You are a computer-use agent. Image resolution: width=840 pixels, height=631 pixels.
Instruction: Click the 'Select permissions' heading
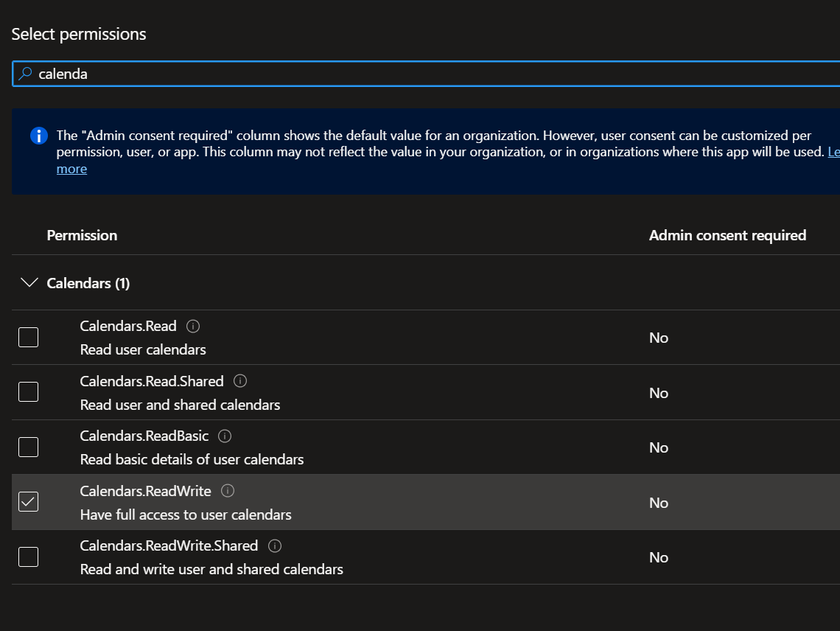tap(79, 35)
